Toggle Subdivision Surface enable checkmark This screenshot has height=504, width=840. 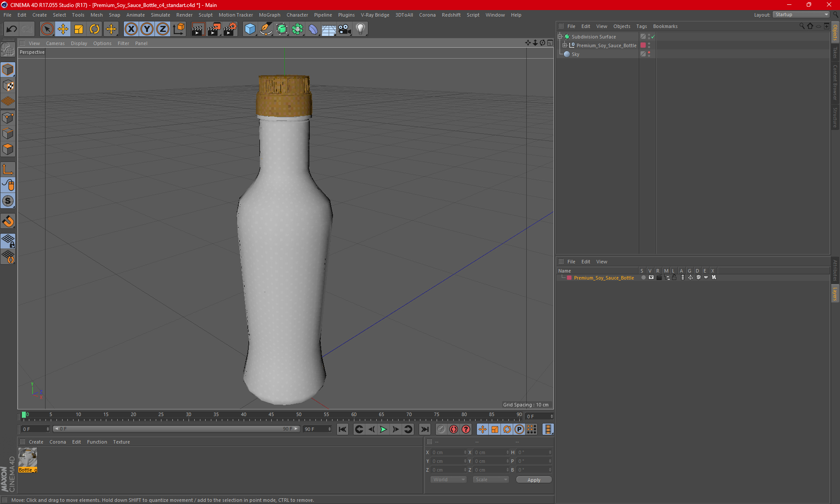(x=653, y=37)
